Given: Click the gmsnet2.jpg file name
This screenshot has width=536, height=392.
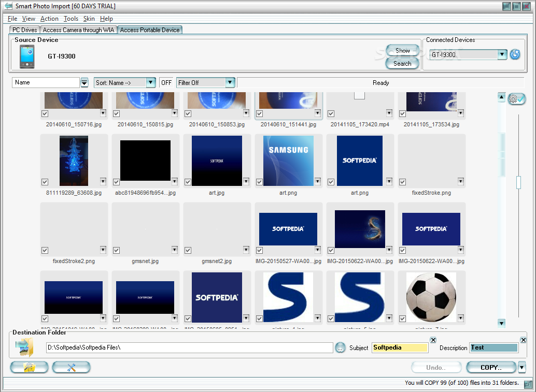Looking at the screenshot, I should click(x=217, y=261).
